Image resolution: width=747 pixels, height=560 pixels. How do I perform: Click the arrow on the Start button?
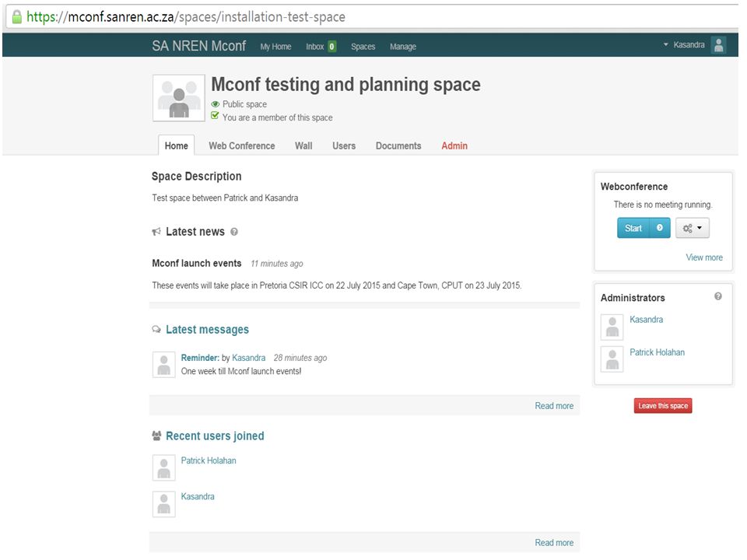(x=660, y=228)
